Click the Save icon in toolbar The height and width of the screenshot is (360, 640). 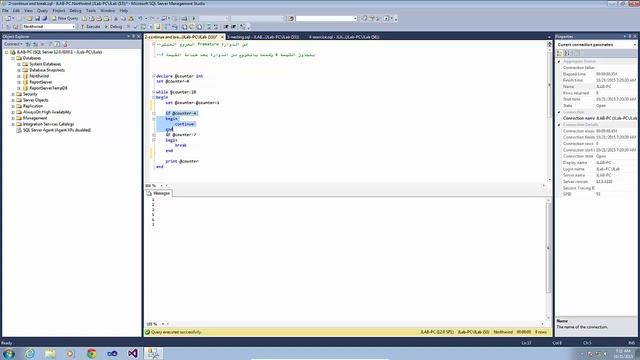point(37,18)
